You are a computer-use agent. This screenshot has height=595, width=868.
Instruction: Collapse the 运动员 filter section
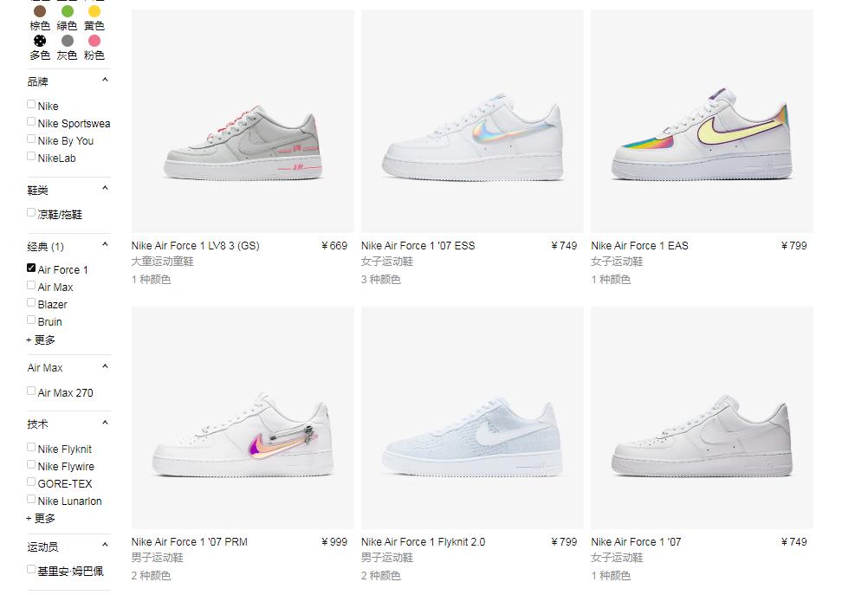point(105,545)
